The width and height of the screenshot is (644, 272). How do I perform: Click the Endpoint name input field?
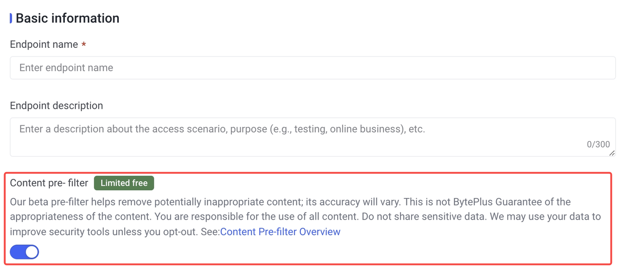coord(312,67)
